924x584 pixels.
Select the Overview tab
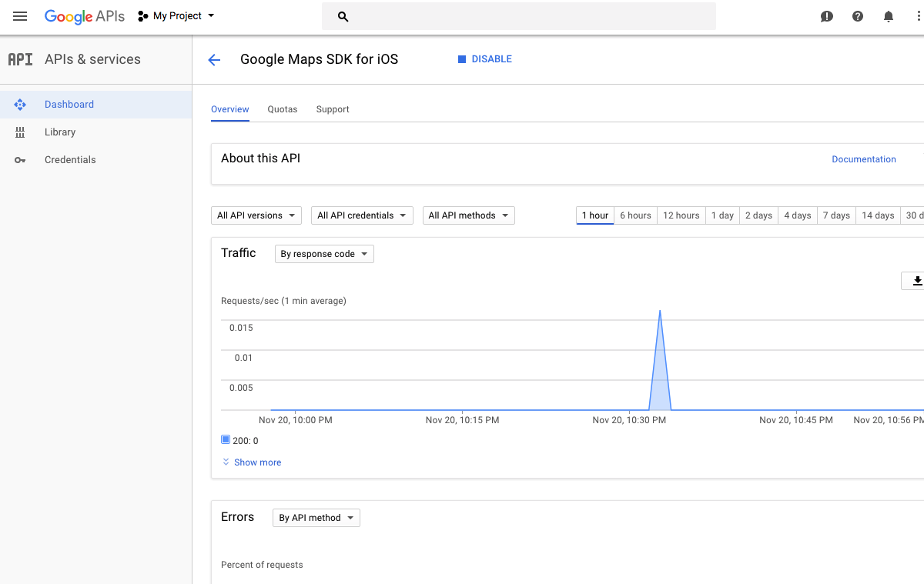230,109
